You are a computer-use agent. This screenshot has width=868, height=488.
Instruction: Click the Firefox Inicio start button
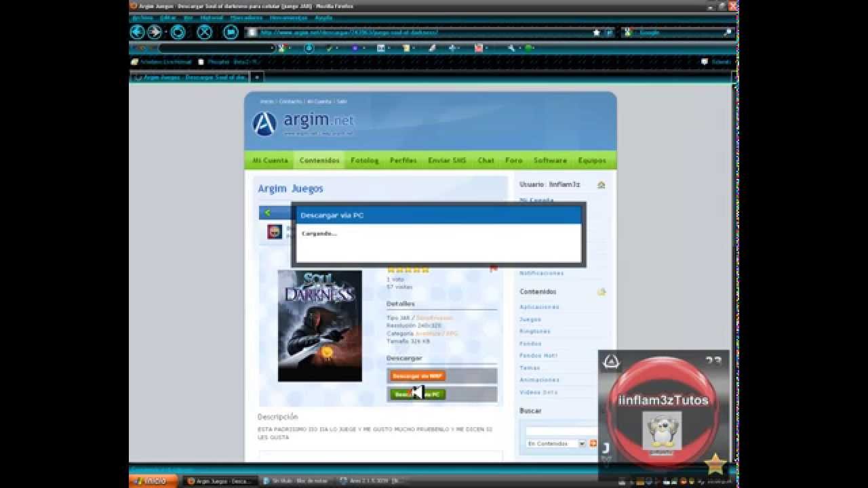click(154, 481)
